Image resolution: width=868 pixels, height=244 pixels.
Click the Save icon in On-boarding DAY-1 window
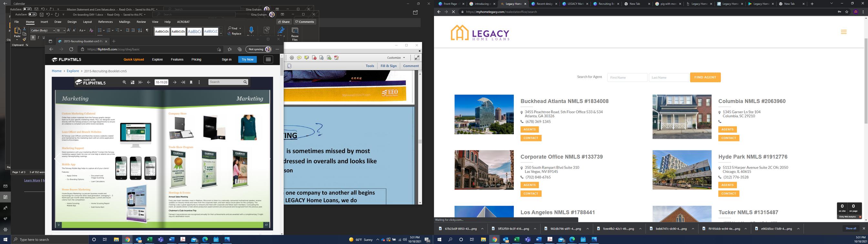coord(41,15)
